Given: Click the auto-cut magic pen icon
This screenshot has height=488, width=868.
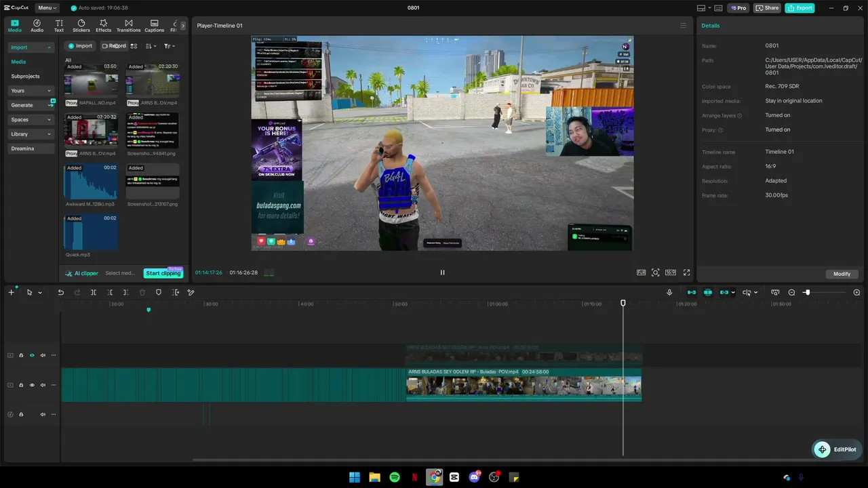Looking at the screenshot, I should (191, 292).
